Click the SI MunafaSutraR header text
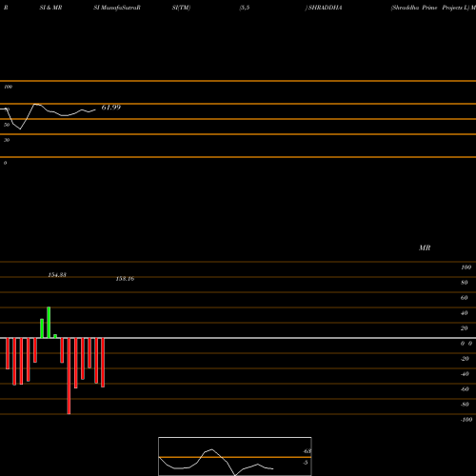The width and height of the screenshot is (476, 476). (x=117, y=8)
